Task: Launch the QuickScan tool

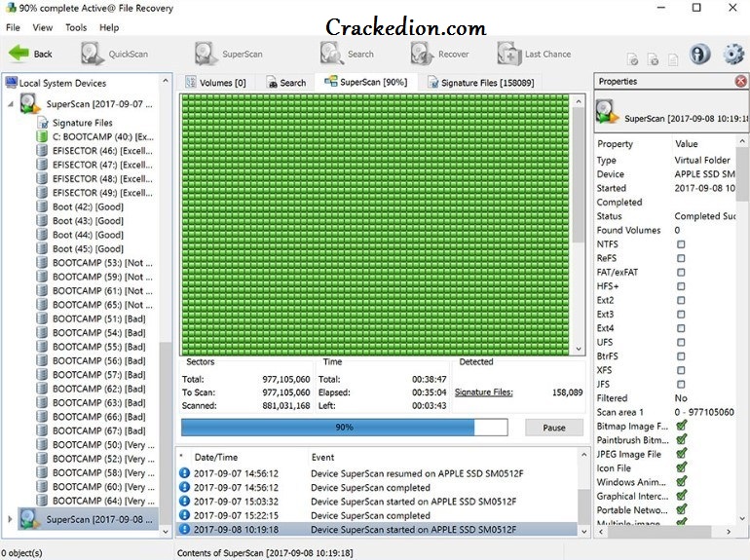Action: click(x=115, y=54)
